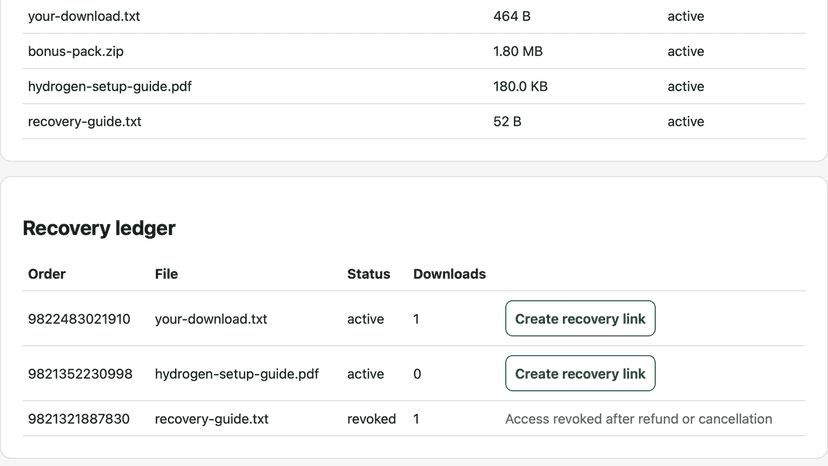
Task: Select bonus-pack.zip file name
Action: coord(76,51)
